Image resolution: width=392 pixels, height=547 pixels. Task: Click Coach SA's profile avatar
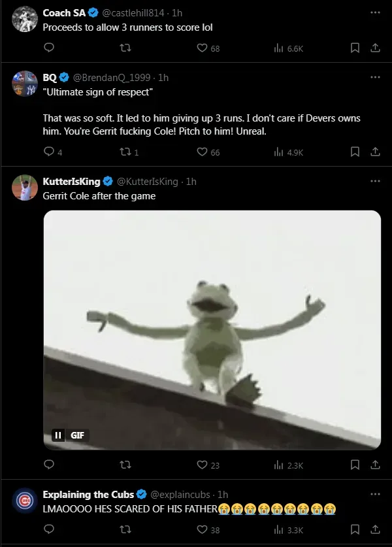25,18
